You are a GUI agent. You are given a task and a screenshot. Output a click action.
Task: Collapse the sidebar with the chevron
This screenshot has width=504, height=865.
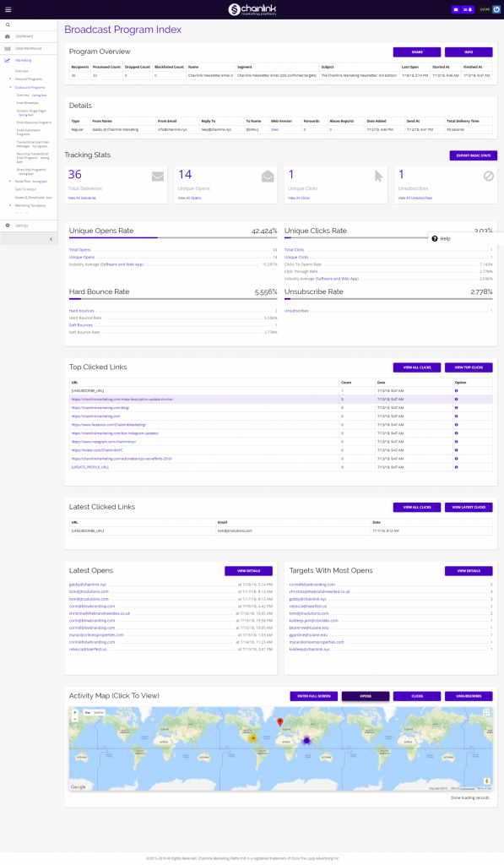point(51,239)
